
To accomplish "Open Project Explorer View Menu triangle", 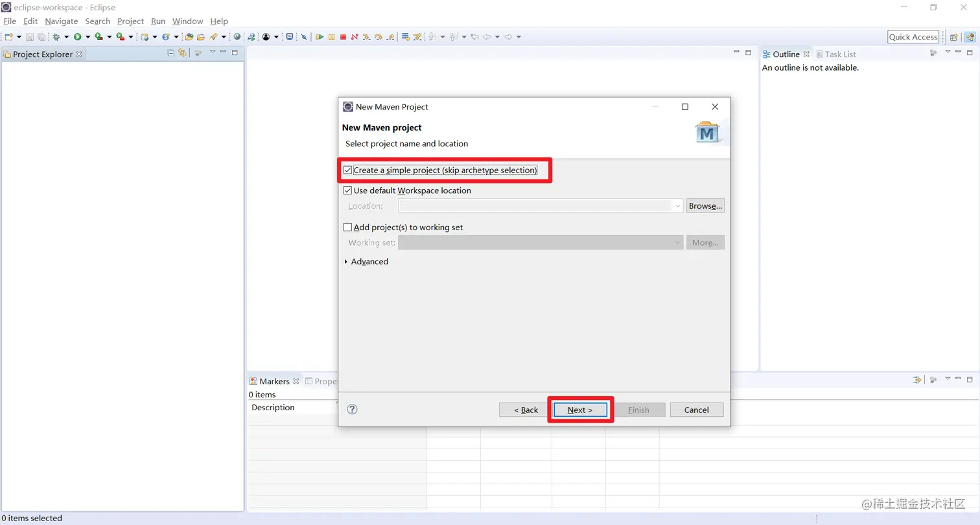I will coord(212,51).
